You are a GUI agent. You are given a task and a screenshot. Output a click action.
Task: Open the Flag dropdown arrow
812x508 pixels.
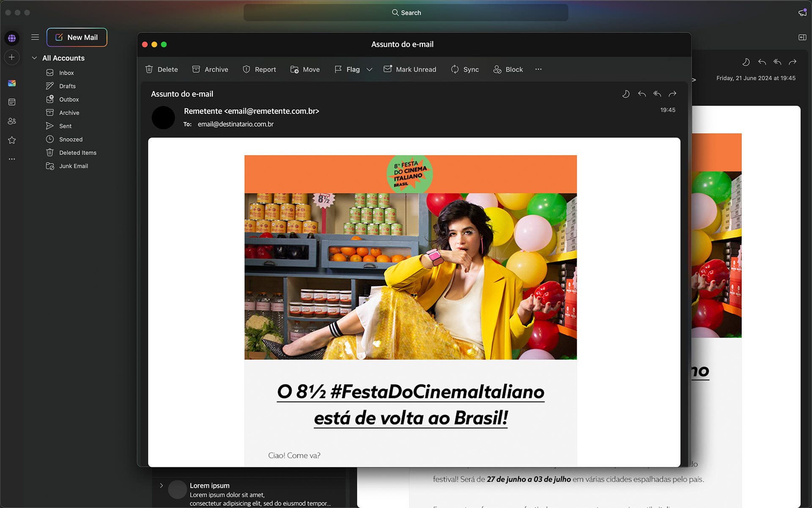(x=369, y=69)
